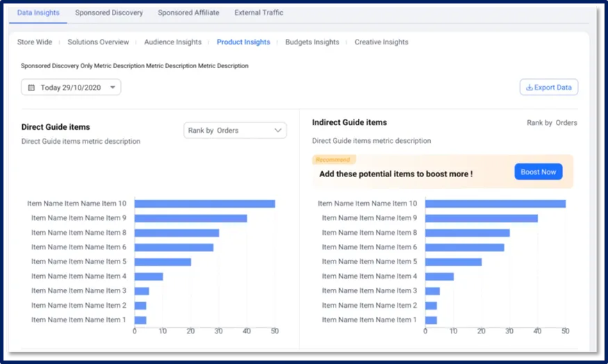Go to the External Traffic tab
Image resolution: width=608 pixels, height=364 pixels.
258,13
